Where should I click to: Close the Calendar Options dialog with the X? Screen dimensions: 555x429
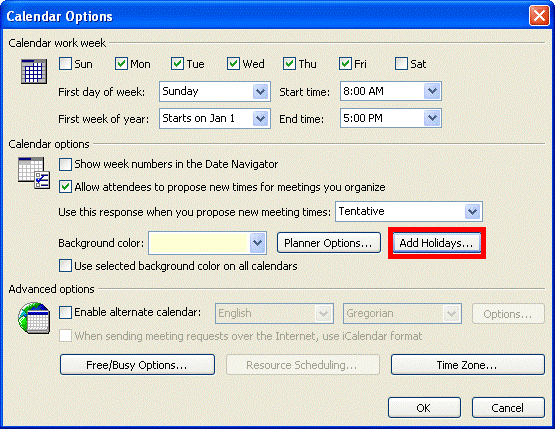[x=539, y=16]
